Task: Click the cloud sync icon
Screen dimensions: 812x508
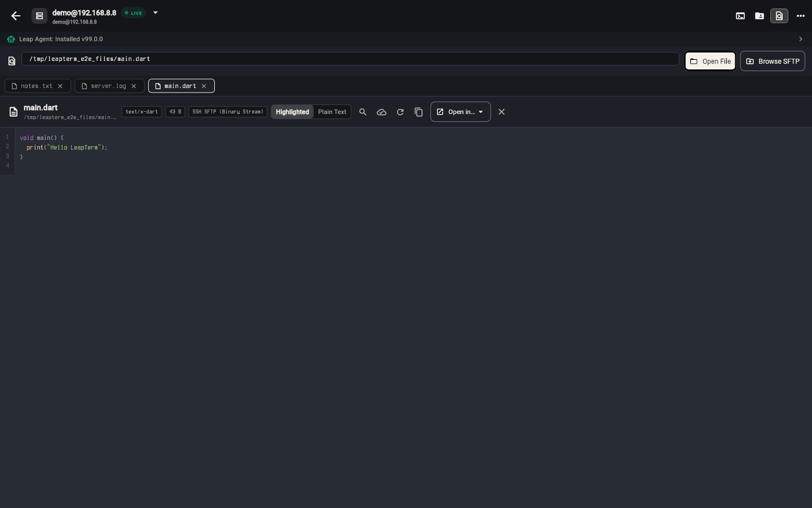Action: (382, 112)
